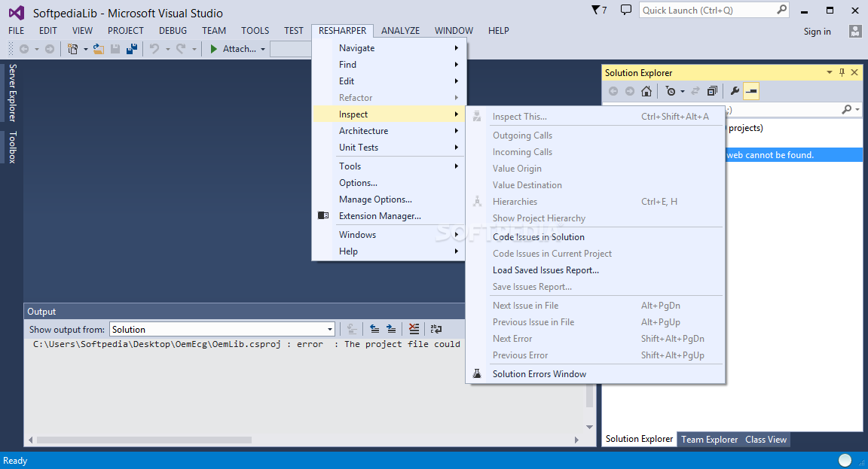Click the Undo arrow icon
This screenshot has height=469, width=868.
click(x=154, y=49)
